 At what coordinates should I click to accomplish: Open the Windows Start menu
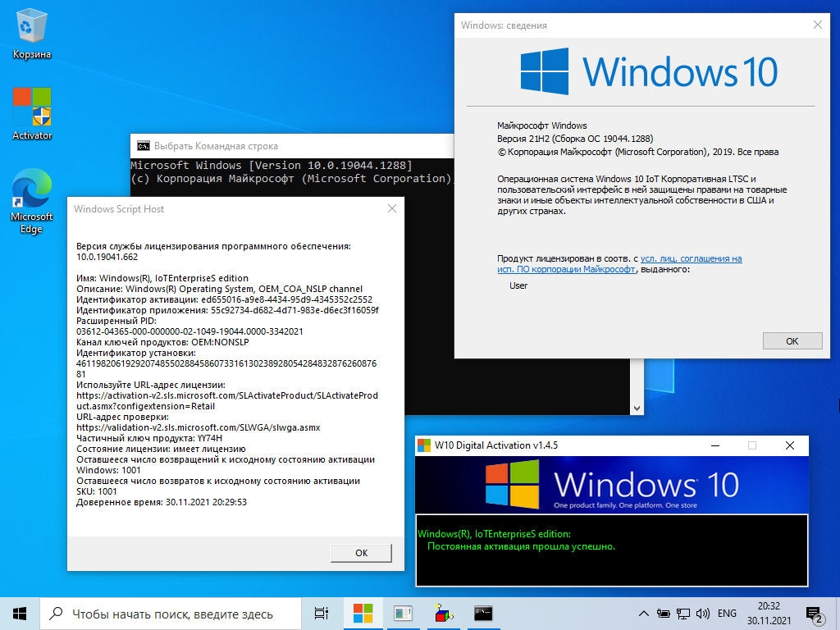click(x=20, y=614)
